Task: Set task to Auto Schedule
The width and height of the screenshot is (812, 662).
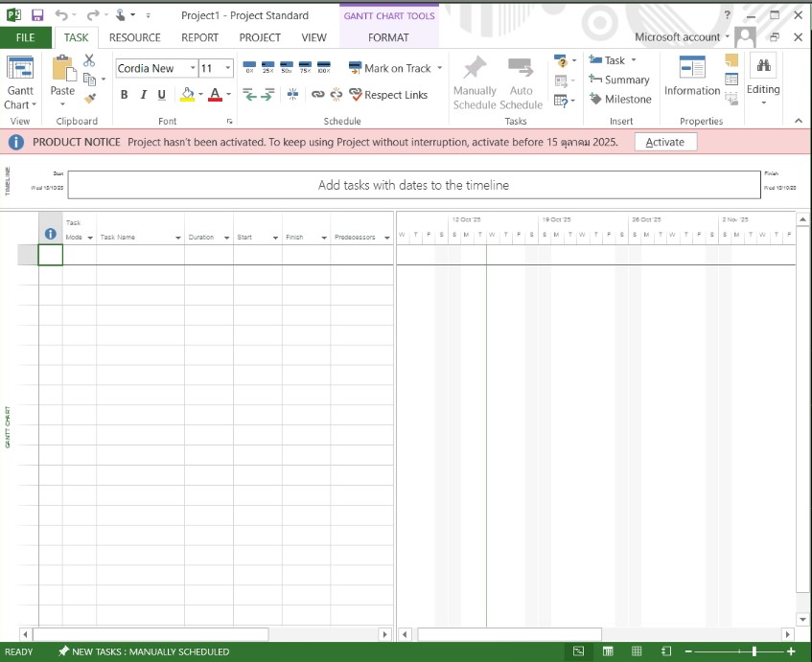Action: point(521,82)
